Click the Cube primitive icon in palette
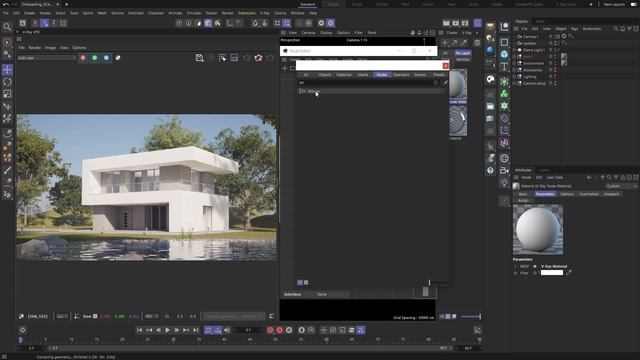 click(x=504, y=54)
